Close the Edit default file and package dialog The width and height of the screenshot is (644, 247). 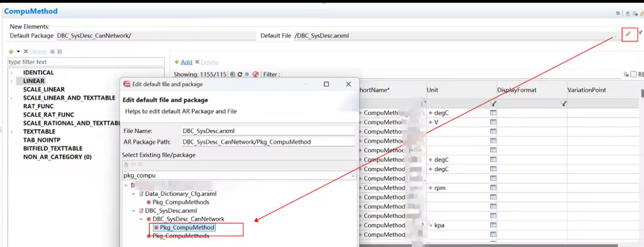pos(348,84)
